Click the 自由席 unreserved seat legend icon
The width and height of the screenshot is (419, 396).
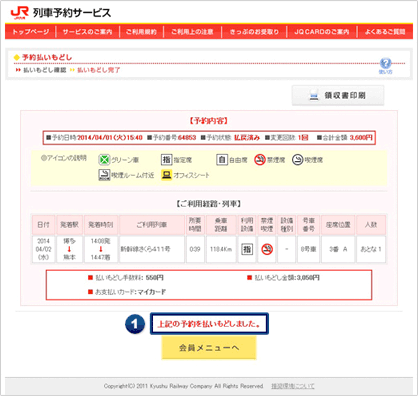click(x=222, y=160)
